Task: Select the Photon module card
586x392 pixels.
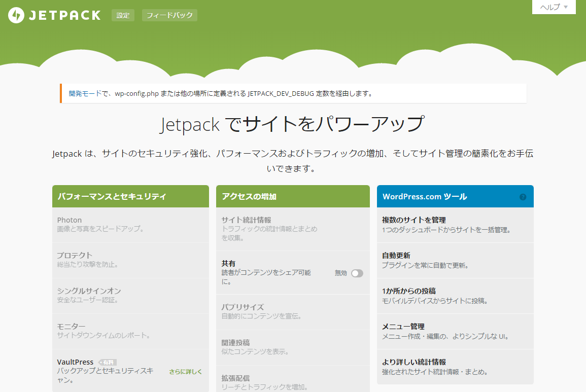Action: (130, 224)
